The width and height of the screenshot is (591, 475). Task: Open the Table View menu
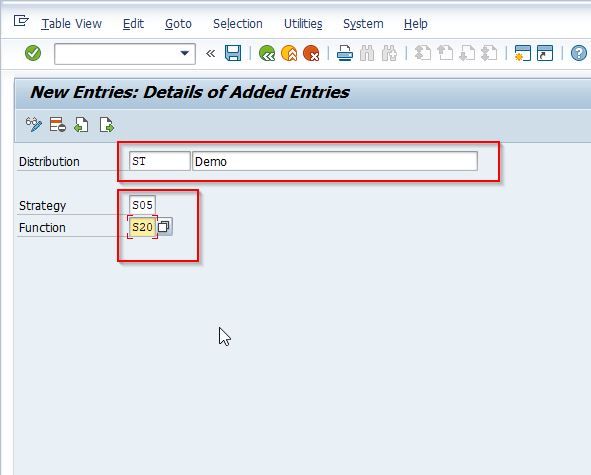tap(71, 24)
